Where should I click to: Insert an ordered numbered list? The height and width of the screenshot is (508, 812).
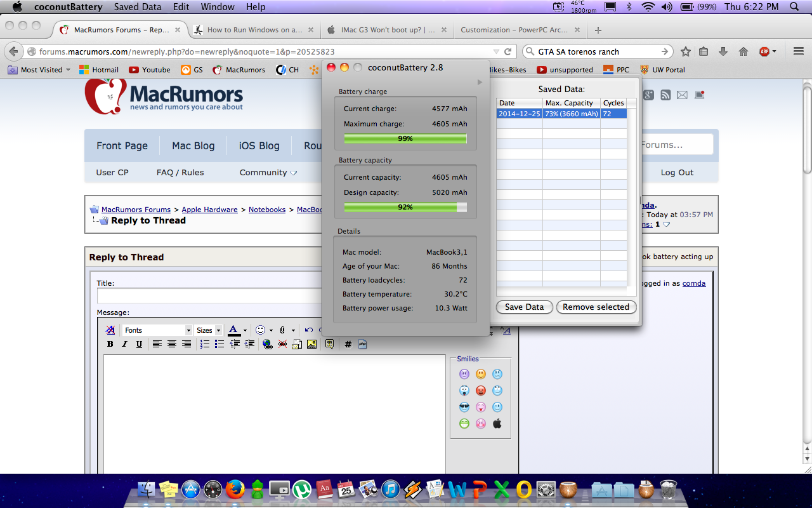[x=205, y=344]
